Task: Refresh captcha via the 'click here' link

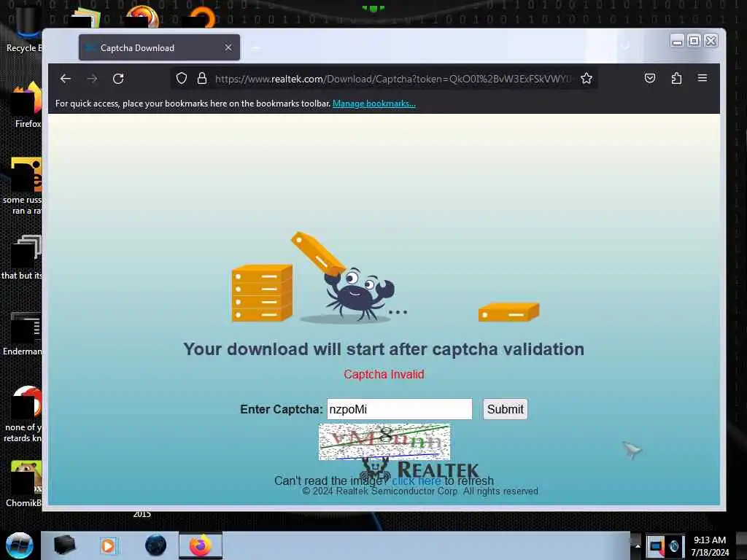Action: click(416, 481)
